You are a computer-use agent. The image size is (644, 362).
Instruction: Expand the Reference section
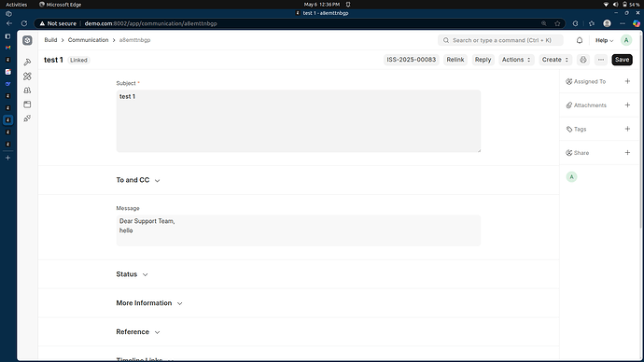pyautogui.click(x=138, y=331)
